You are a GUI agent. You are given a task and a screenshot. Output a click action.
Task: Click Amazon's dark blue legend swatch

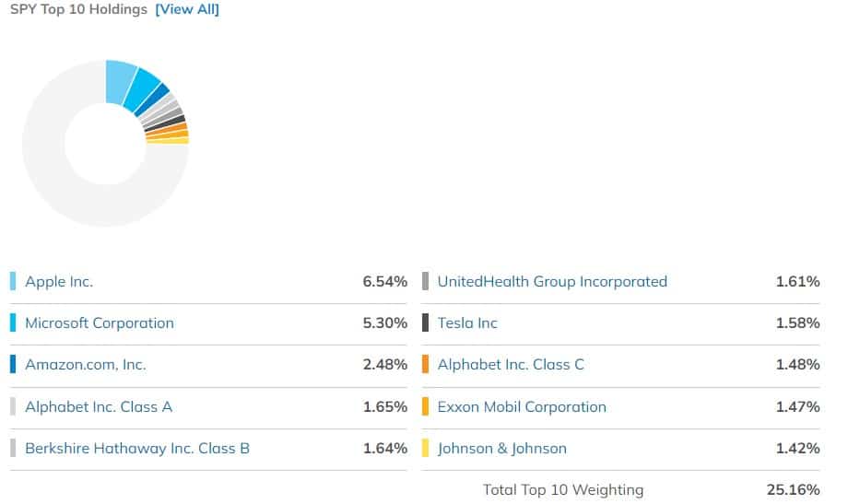pos(13,364)
